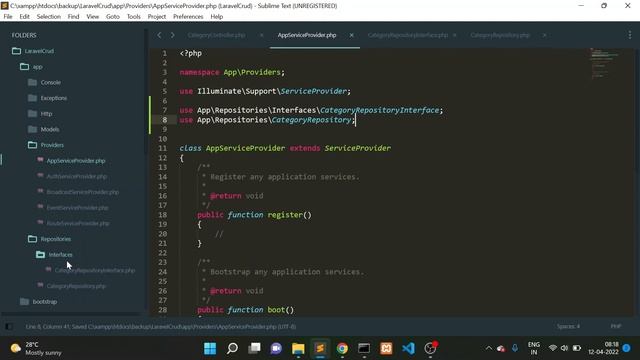Image resolution: width=640 pixels, height=360 pixels.
Task: Open Wi-Fi network settings icon
Action: coord(553,348)
